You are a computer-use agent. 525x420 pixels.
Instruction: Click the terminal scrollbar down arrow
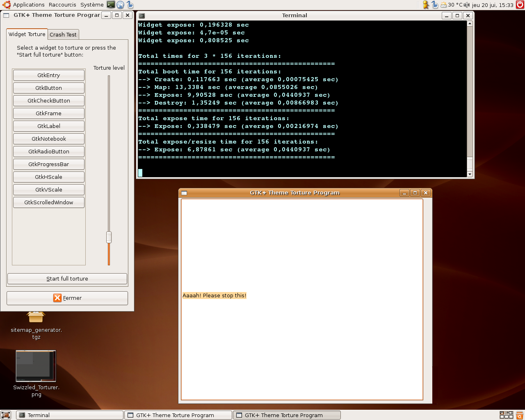click(x=470, y=174)
